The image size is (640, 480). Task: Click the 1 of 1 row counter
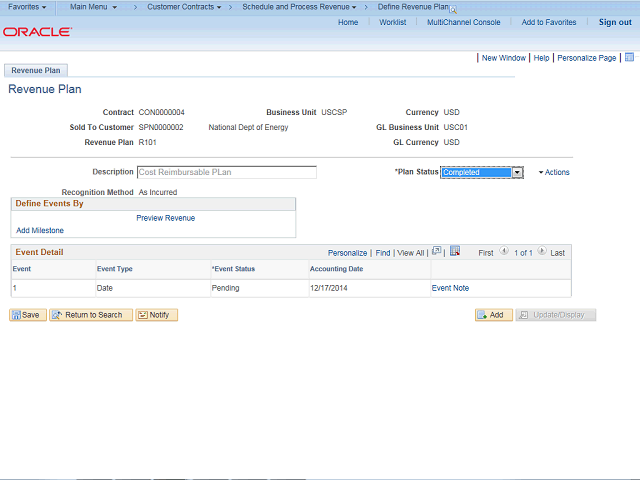pyautogui.click(x=523, y=253)
